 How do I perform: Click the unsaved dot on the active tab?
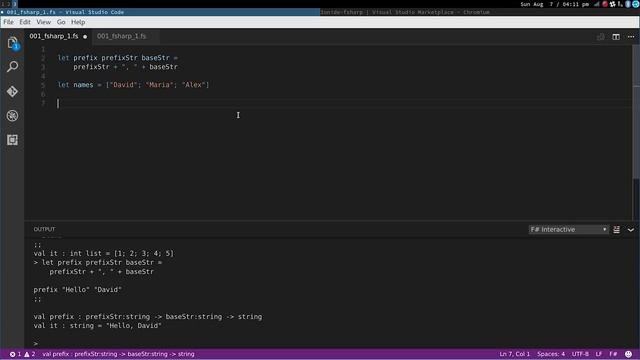point(85,37)
